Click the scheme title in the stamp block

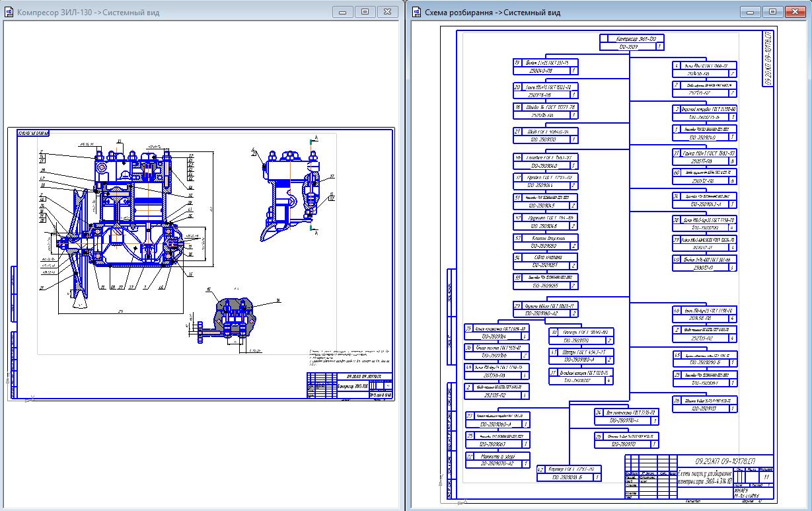[705, 477]
